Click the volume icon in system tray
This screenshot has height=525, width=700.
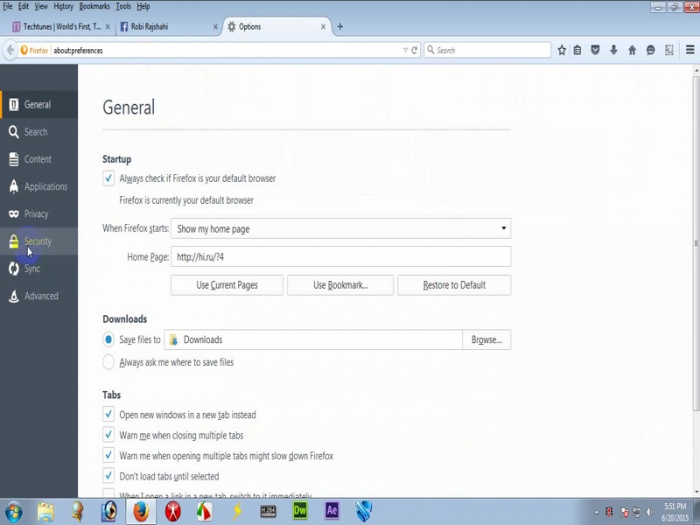tap(650, 512)
